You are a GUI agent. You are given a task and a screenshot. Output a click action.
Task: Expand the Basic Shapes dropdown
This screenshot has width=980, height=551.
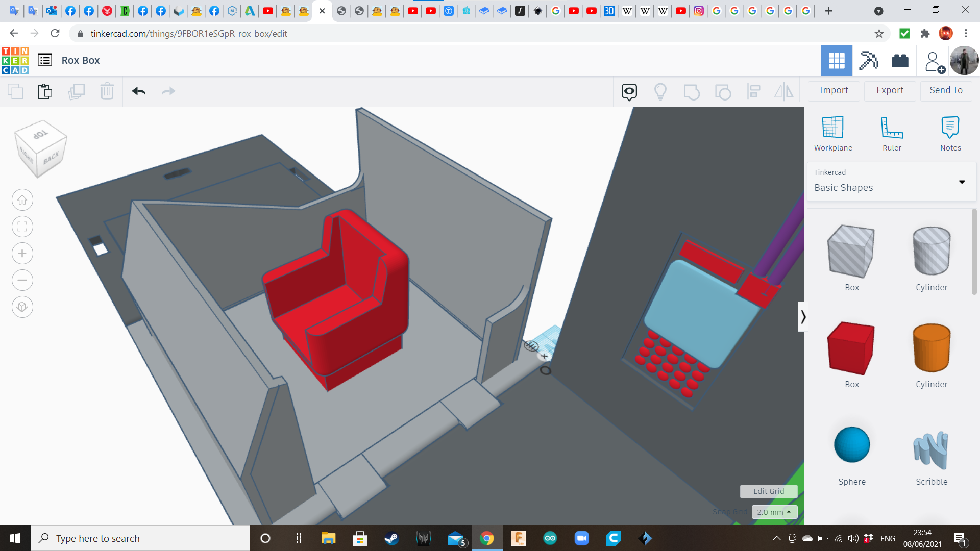point(962,182)
